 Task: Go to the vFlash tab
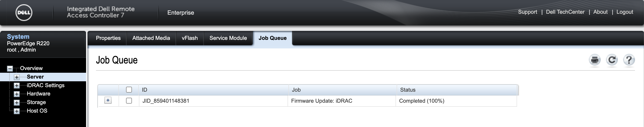[x=190, y=38]
